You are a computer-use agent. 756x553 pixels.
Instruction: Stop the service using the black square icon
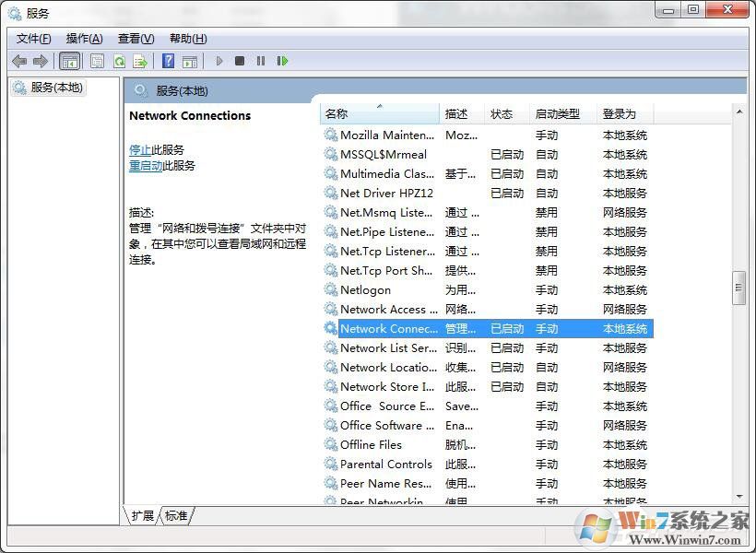pos(239,61)
